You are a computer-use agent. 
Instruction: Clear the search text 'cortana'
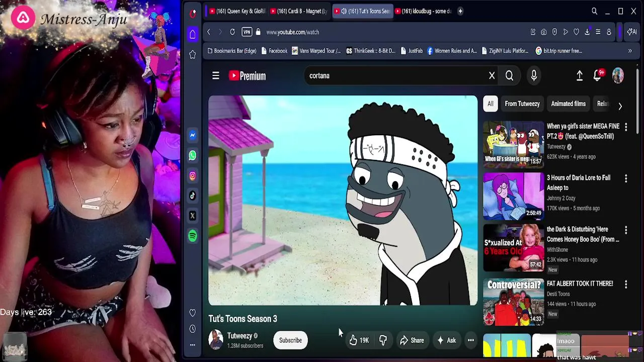click(492, 76)
